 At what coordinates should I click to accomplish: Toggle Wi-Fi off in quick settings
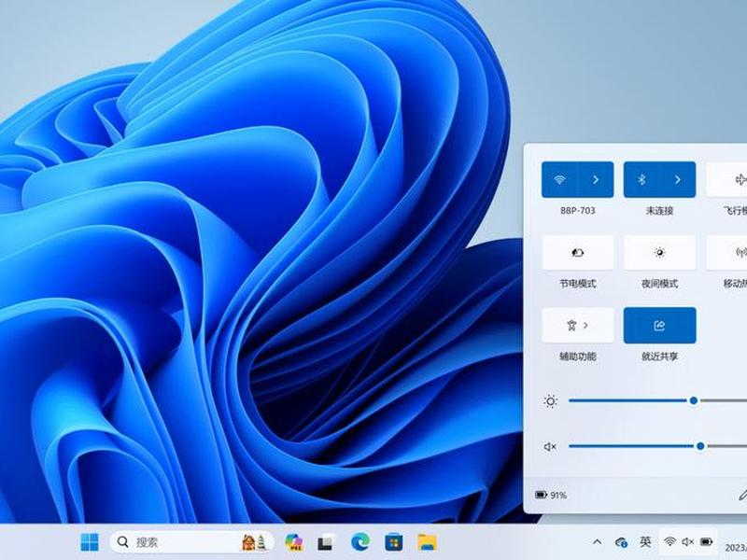point(559,179)
